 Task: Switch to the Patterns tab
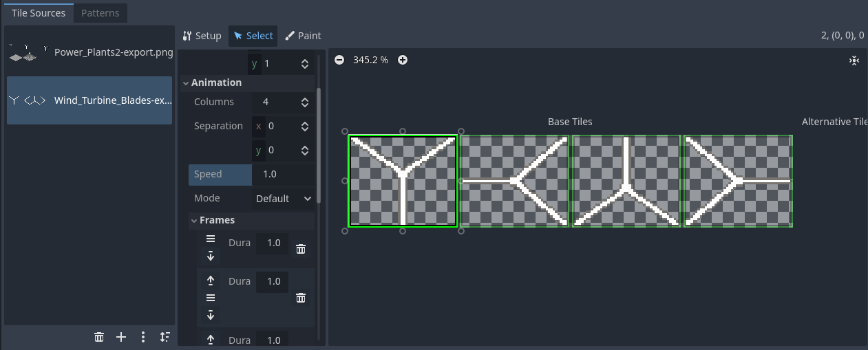click(100, 13)
